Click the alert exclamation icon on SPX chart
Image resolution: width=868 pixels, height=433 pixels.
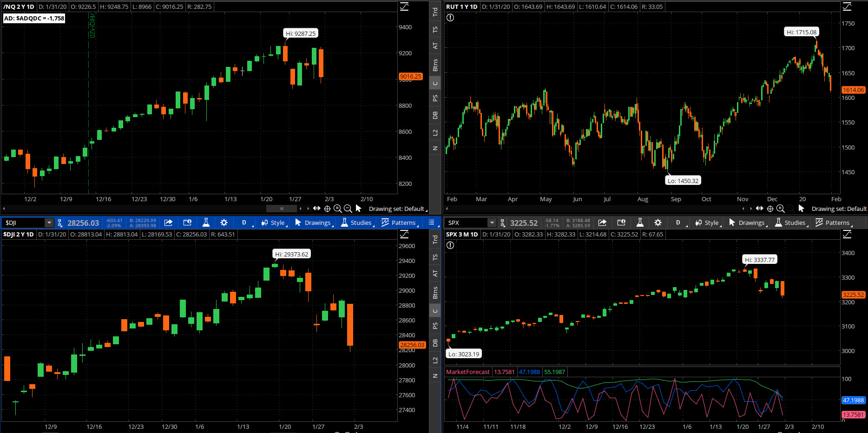(x=450, y=245)
